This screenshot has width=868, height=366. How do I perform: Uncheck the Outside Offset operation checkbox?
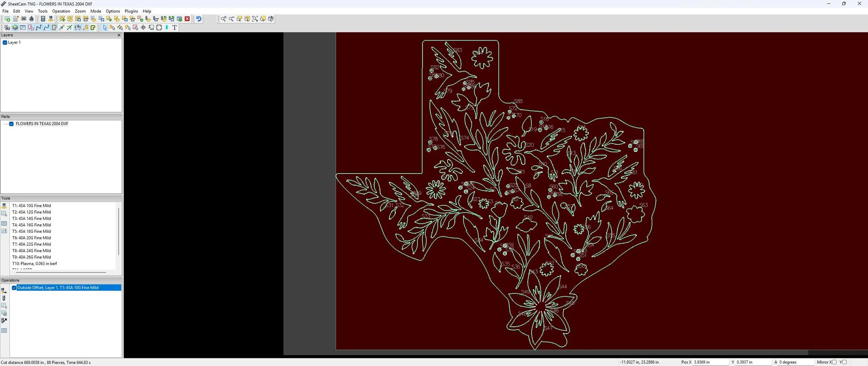14,288
